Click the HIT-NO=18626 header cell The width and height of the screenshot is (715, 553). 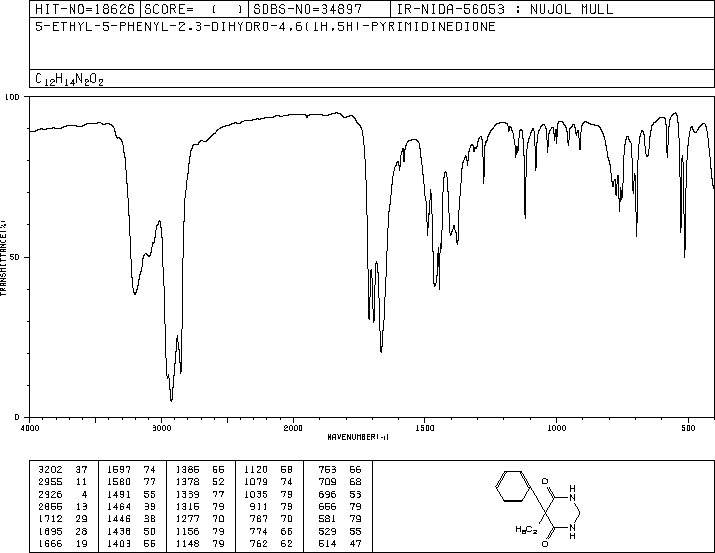point(85,9)
